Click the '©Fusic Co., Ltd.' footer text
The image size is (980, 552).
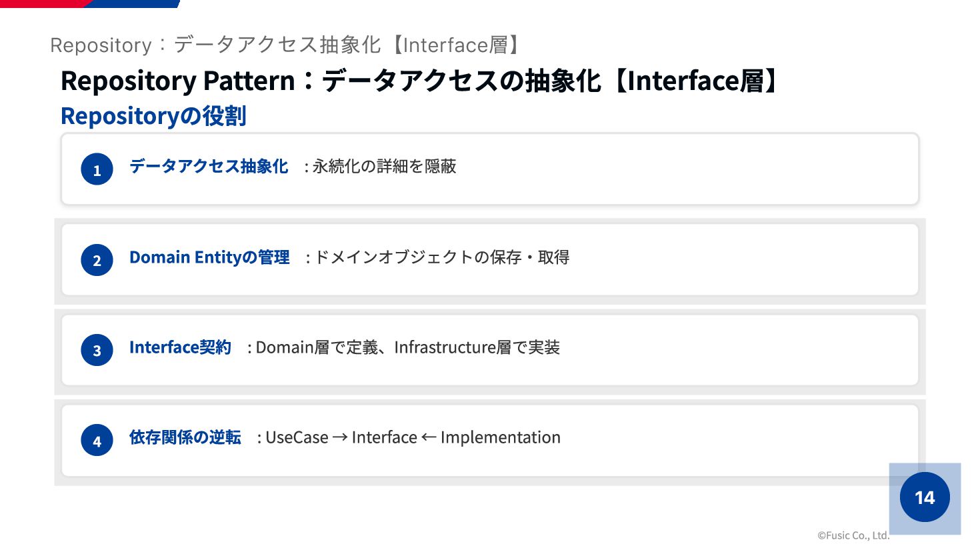point(853,535)
